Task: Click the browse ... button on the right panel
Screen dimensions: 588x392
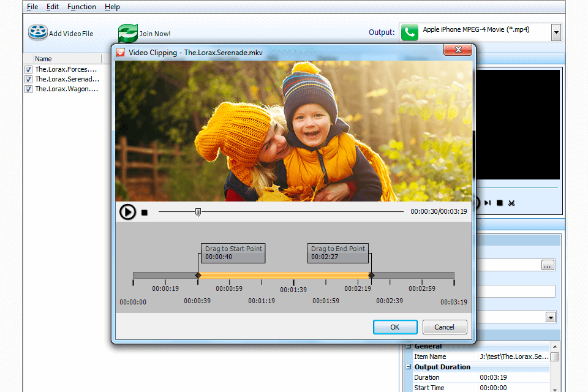Action: [x=548, y=265]
